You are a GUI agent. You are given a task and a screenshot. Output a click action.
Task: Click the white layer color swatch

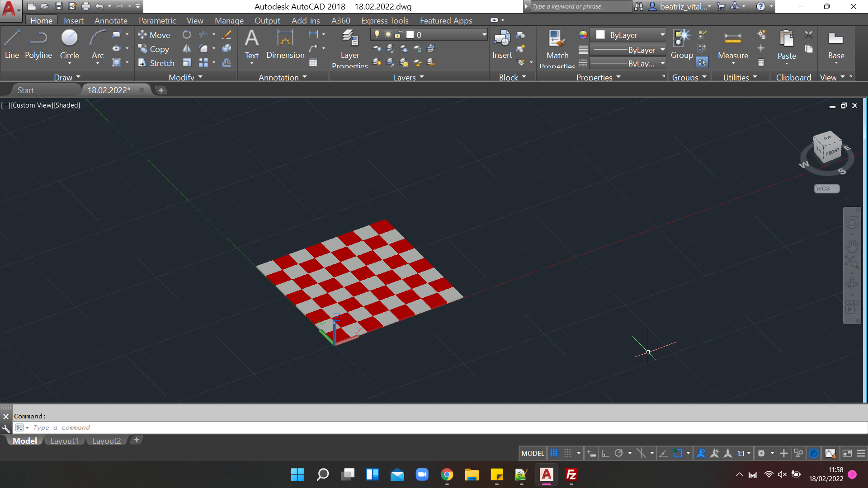tap(410, 35)
